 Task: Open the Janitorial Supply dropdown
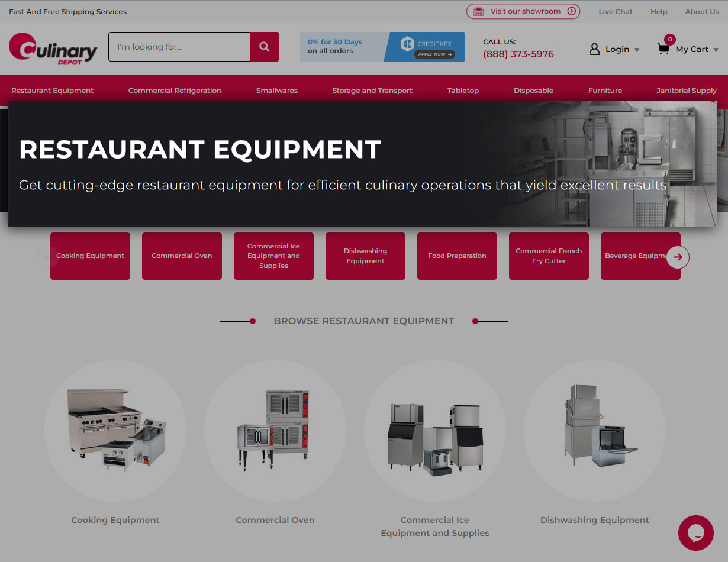tap(686, 90)
